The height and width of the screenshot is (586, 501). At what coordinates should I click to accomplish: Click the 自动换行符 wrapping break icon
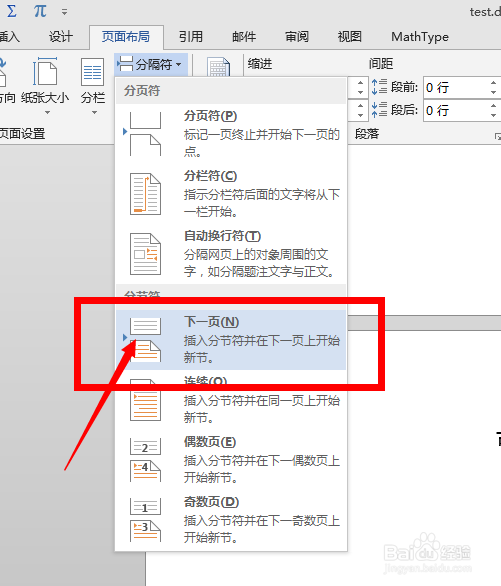(x=145, y=254)
